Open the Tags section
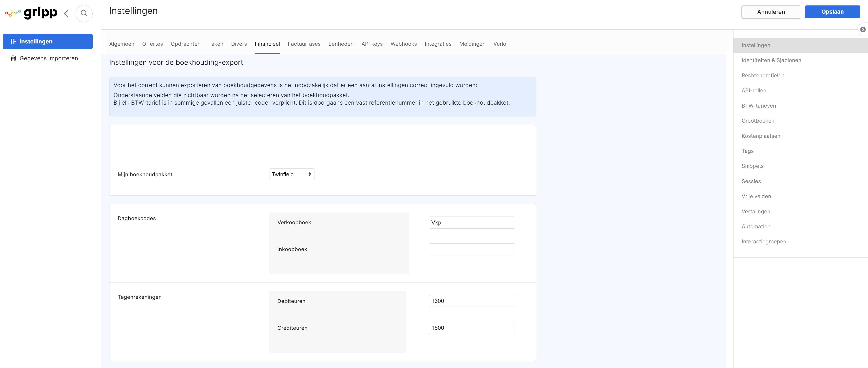The width and height of the screenshot is (868, 368). [x=747, y=151]
